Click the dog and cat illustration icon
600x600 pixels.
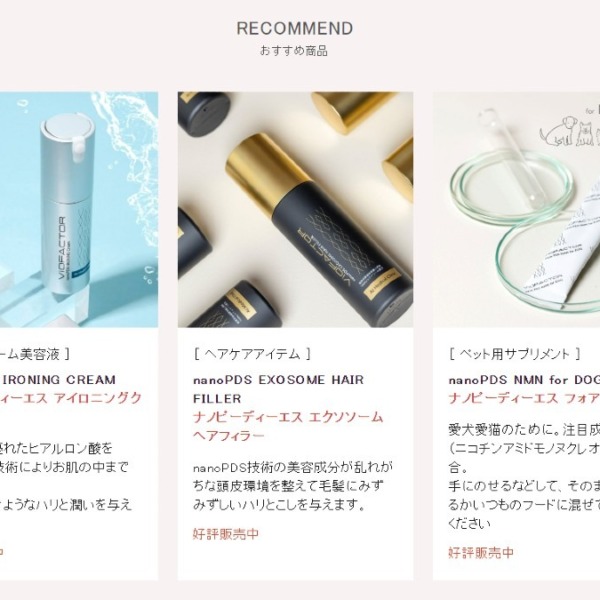(x=569, y=131)
